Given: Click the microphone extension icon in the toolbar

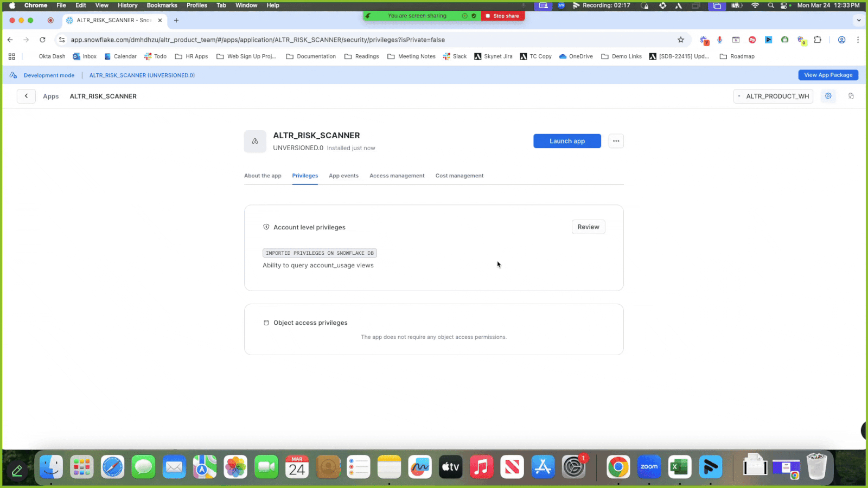Looking at the screenshot, I should pos(719,40).
